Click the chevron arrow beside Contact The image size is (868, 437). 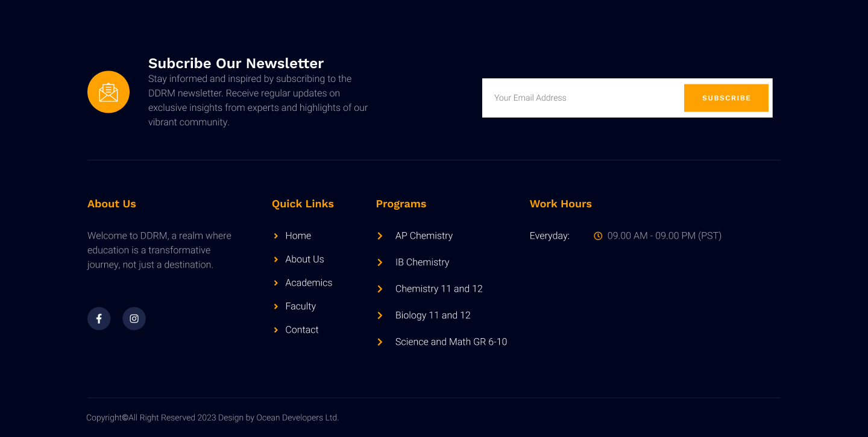(x=276, y=330)
